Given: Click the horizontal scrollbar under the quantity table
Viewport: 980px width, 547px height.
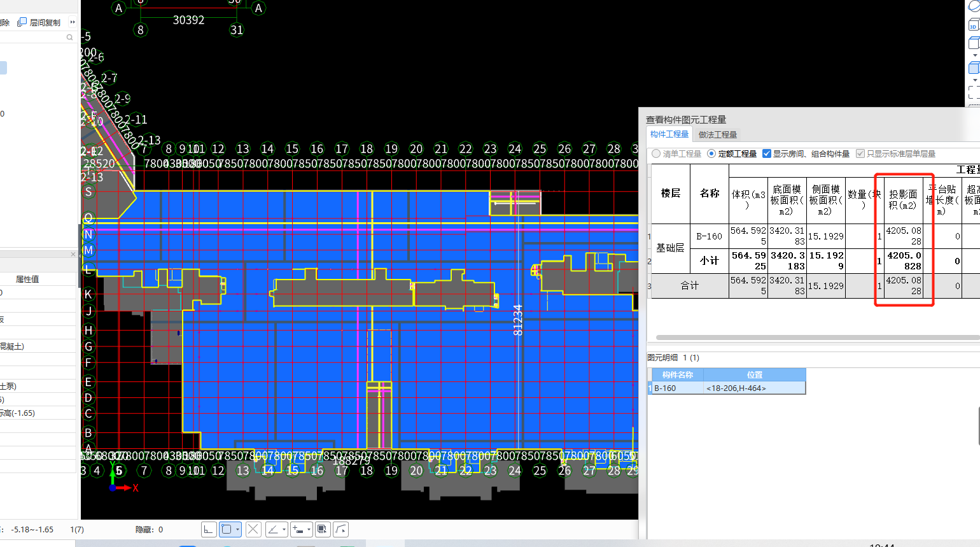Looking at the screenshot, I should pyautogui.click(x=818, y=337).
